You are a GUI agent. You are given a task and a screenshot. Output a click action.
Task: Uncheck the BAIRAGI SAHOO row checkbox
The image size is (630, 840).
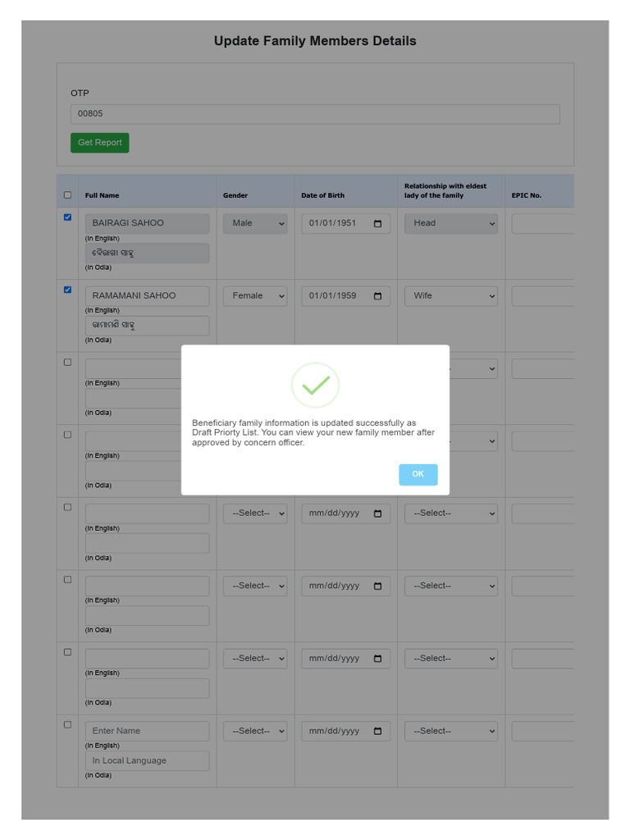[x=67, y=217]
